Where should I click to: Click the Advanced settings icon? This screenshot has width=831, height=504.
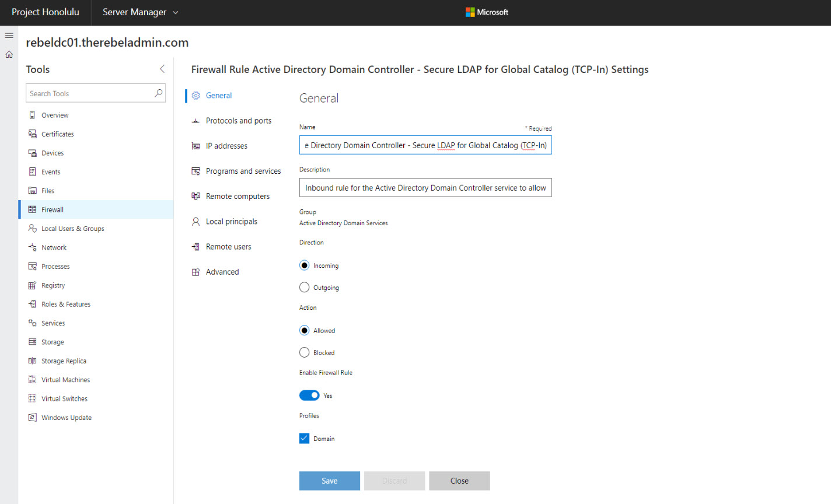[x=196, y=272]
